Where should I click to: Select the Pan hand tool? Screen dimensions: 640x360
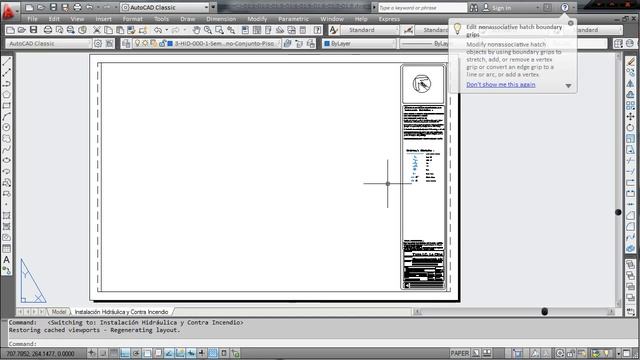click(x=196, y=30)
